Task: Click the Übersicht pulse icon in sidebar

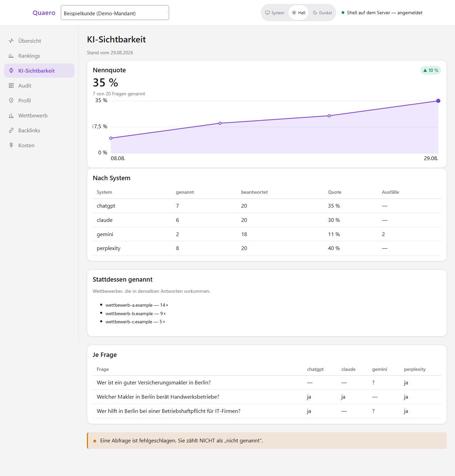Action: 11,41
